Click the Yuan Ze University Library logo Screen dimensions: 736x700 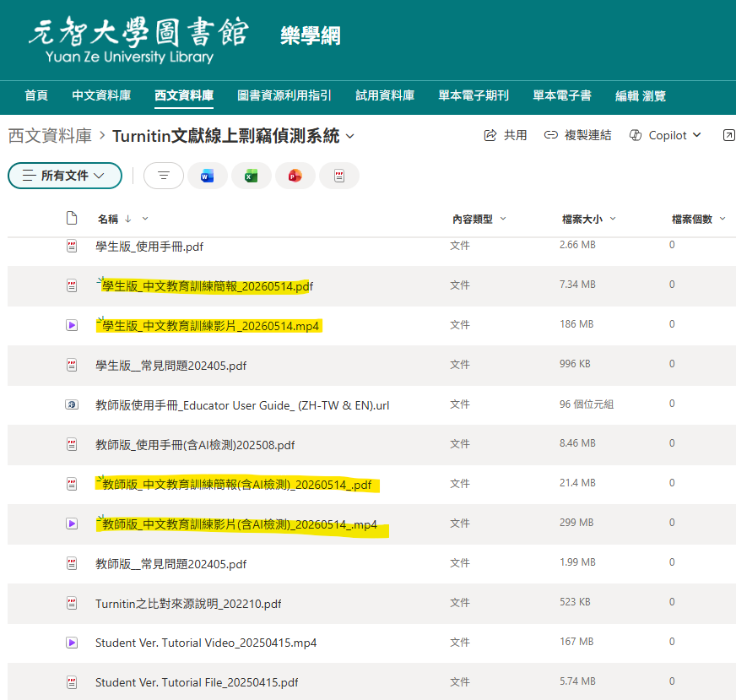(x=138, y=40)
